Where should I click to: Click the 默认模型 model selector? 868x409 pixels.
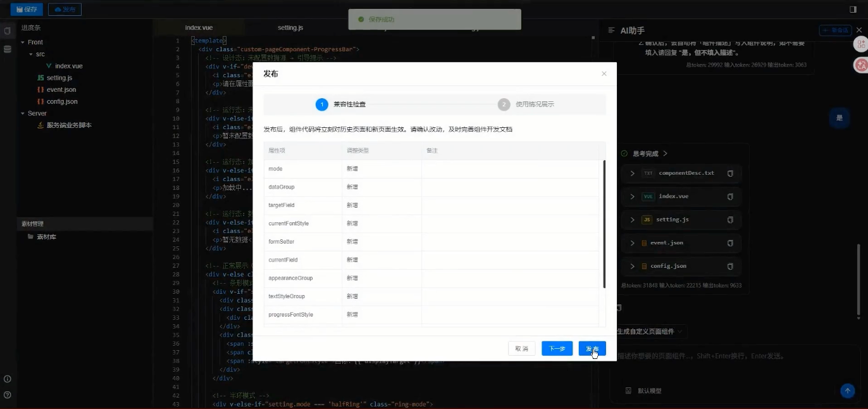click(x=643, y=391)
